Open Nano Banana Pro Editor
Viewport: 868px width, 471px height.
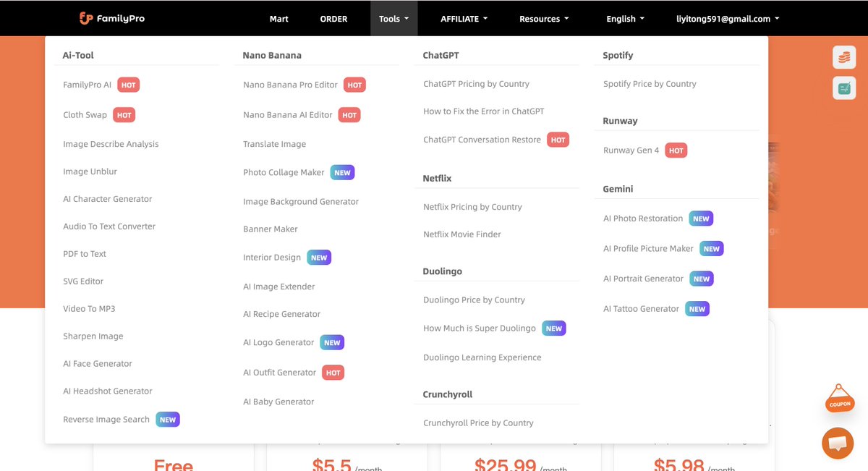coord(290,85)
